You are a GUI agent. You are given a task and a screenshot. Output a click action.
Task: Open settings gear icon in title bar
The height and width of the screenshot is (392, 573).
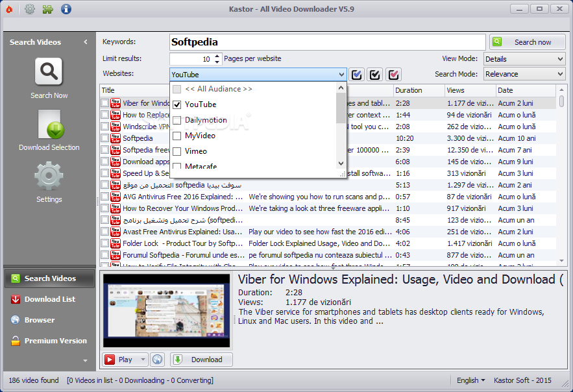(x=30, y=9)
